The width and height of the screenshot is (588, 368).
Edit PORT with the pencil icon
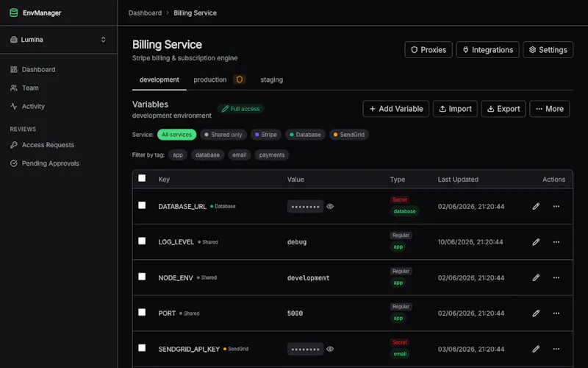tap(536, 314)
